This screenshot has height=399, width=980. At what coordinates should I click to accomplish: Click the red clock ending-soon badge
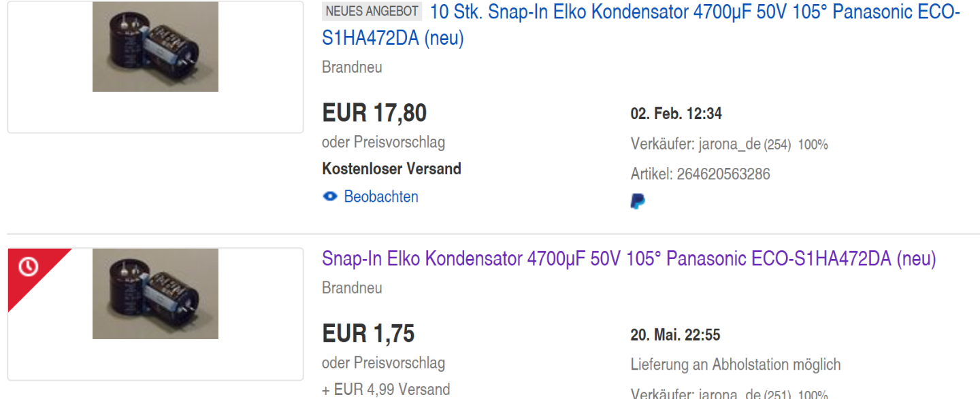click(28, 268)
